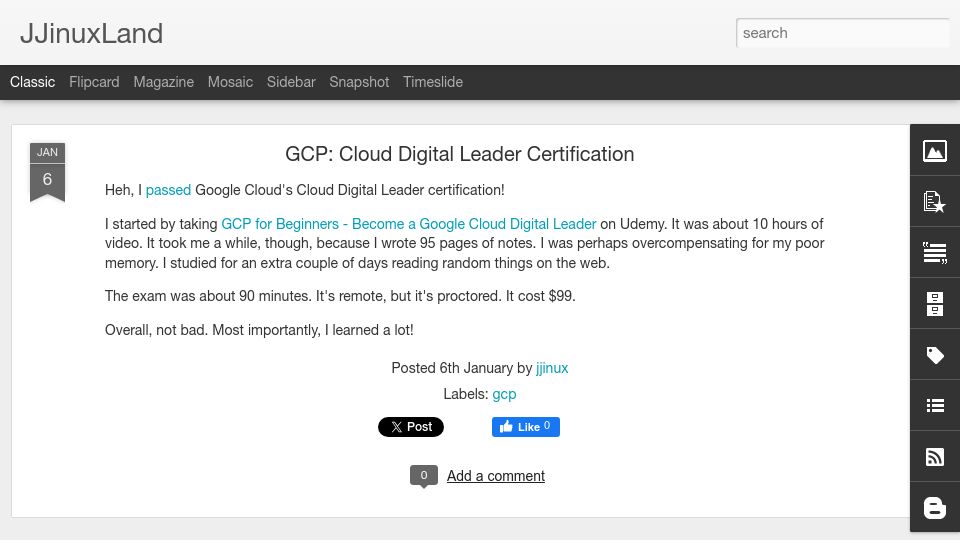Open the 'passed' link
This screenshot has height=540, width=960.
[168, 190]
